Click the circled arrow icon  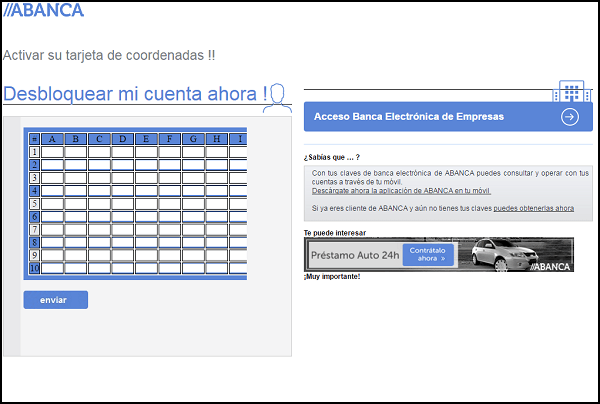(x=570, y=117)
